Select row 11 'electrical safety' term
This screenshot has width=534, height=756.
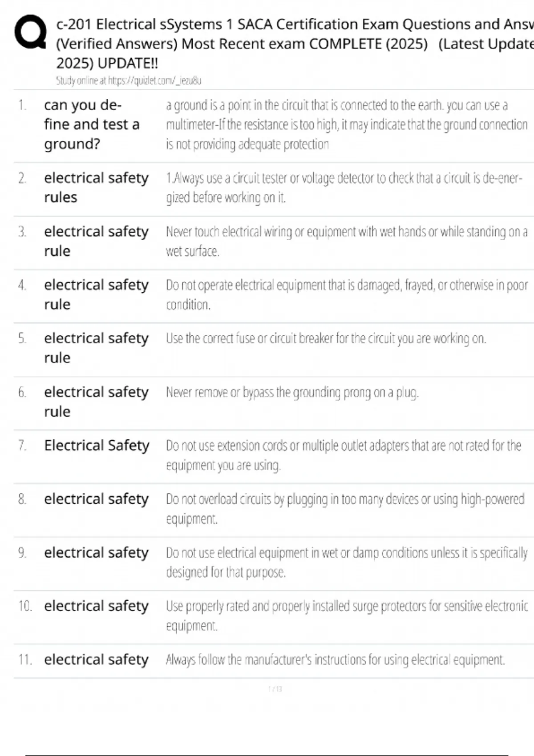click(x=96, y=659)
